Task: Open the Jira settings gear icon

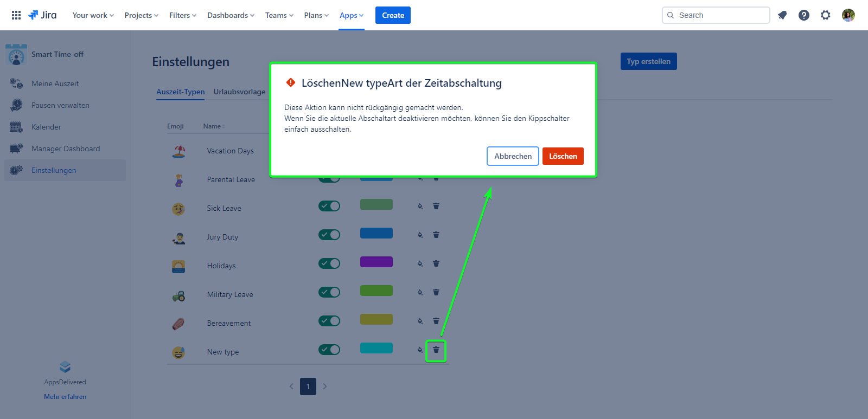Action: pos(825,15)
